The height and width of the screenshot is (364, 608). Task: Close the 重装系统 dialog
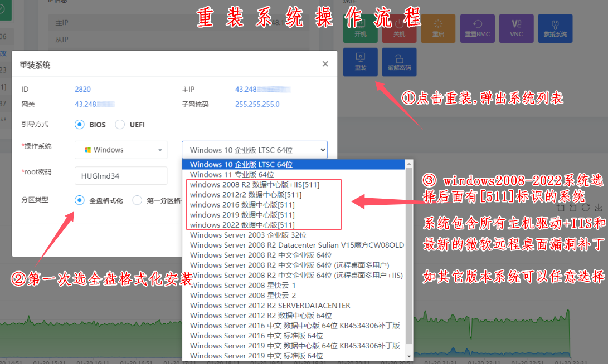point(325,64)
